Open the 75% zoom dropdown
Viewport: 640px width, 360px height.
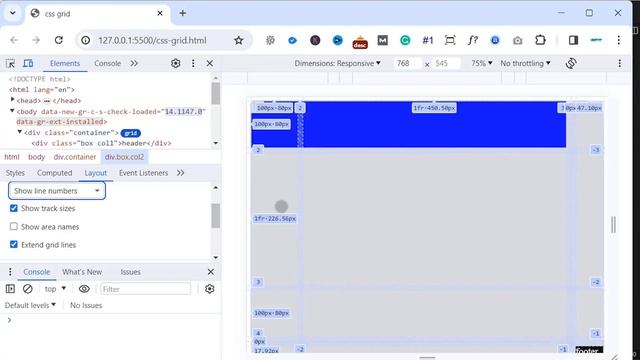pyautogui.click(x=481, y=63)
